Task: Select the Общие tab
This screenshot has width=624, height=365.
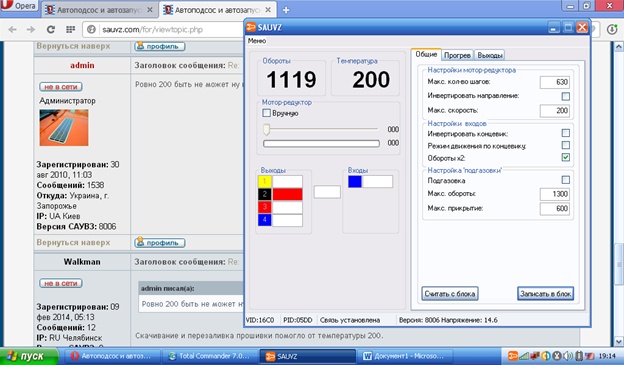Action: [426, 54]
